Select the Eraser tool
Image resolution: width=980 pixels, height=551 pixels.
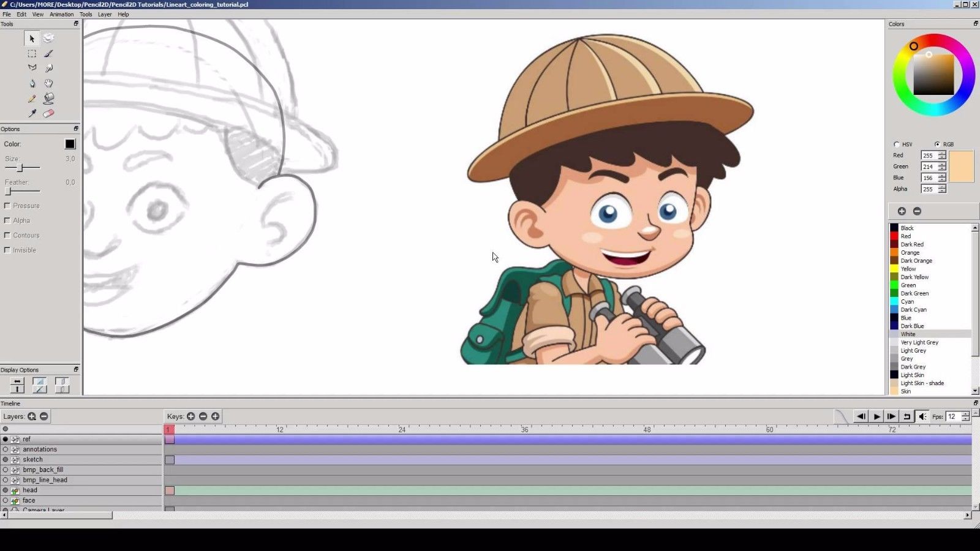click(48, 113)
